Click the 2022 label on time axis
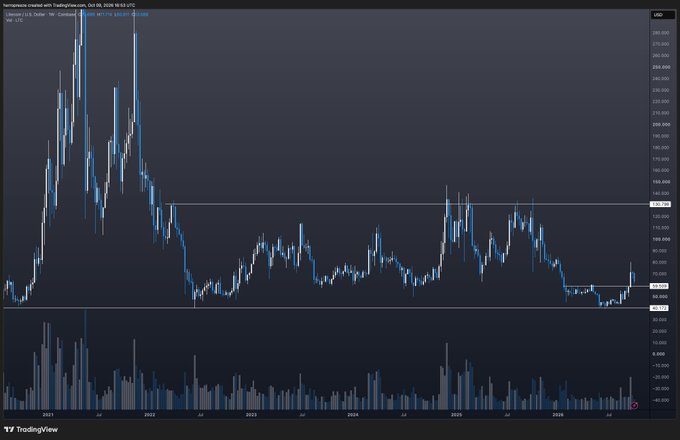The image size is (680, 440). [150, 415]
